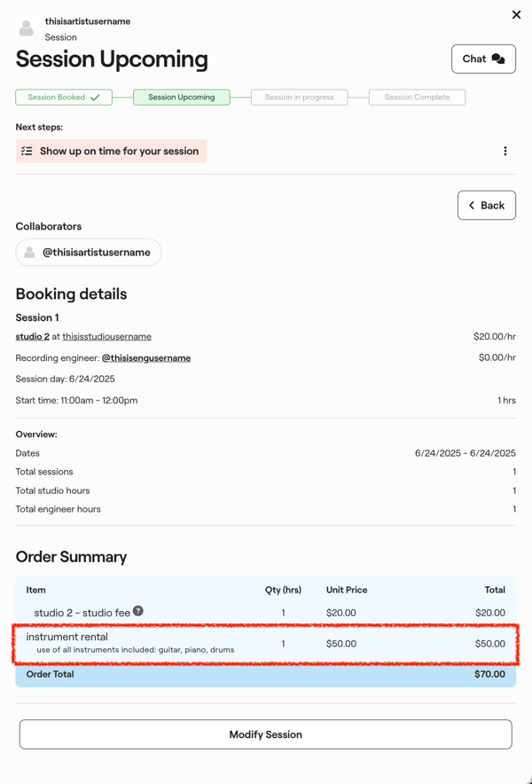Image resolution: width=532 pixels, height=784 pixels.
Task: Open the three-dot more options menu
Action: coord(505,151)
